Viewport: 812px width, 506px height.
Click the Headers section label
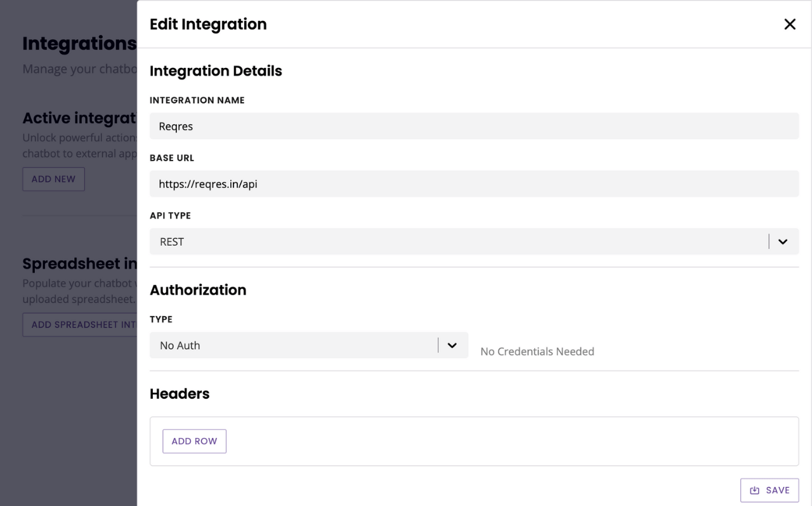pos(180,394)
